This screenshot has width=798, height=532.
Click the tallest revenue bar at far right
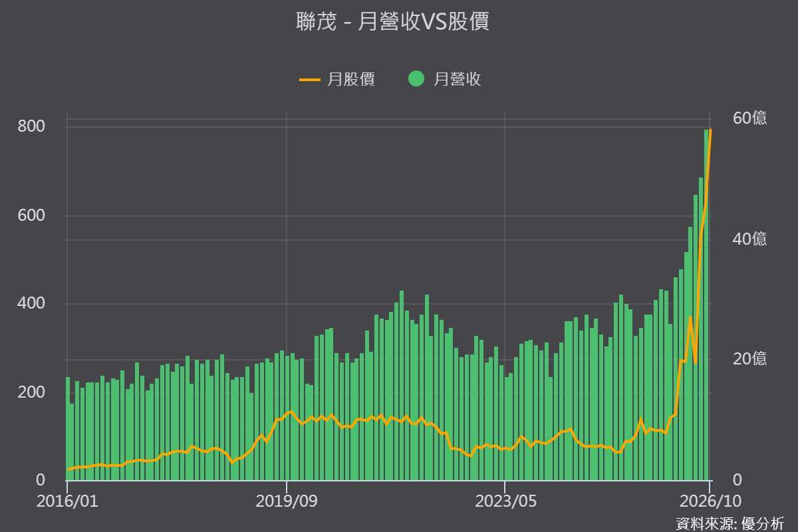[706, 305]
